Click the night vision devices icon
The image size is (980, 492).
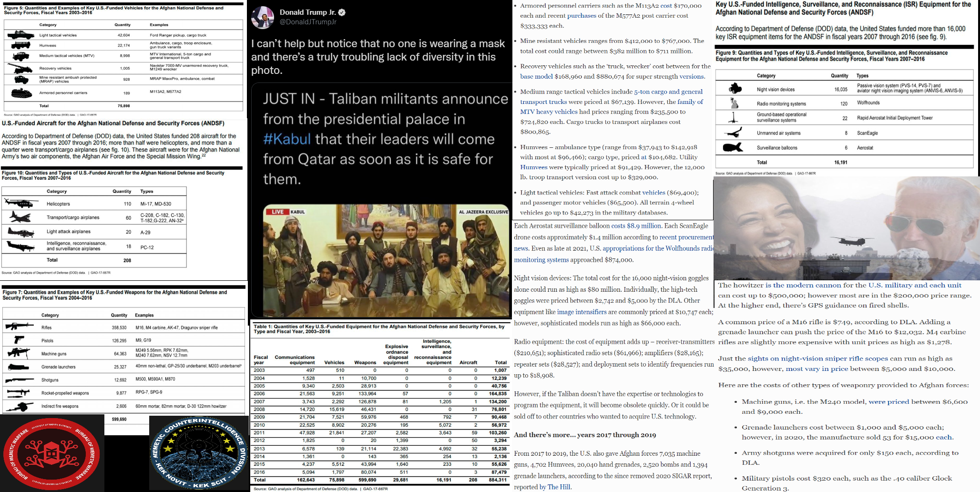[x=735, y=89]
